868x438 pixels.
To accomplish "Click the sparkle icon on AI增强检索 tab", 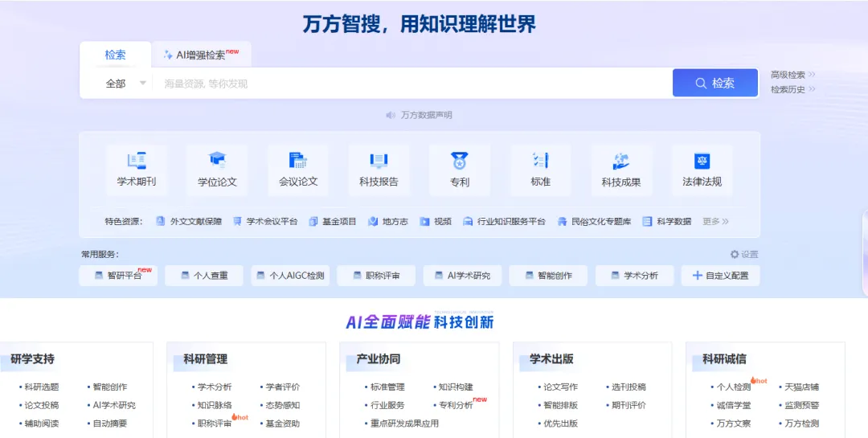I will click(x=168, y=55).
